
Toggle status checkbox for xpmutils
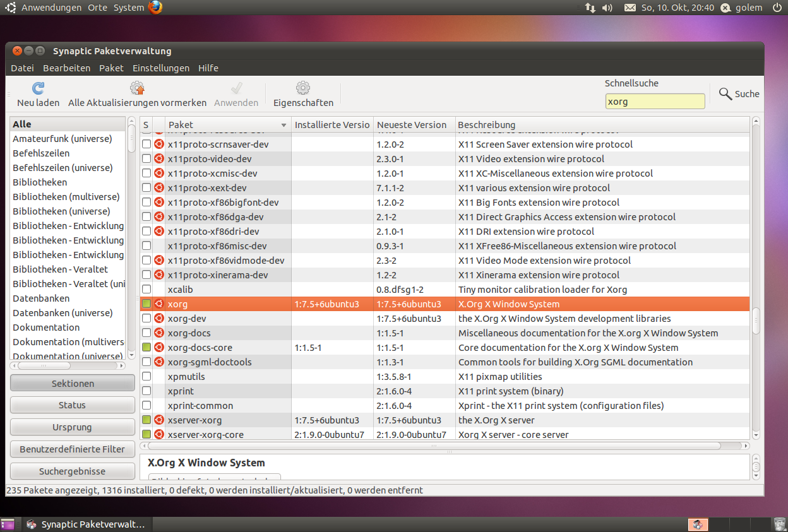(146, 377)
